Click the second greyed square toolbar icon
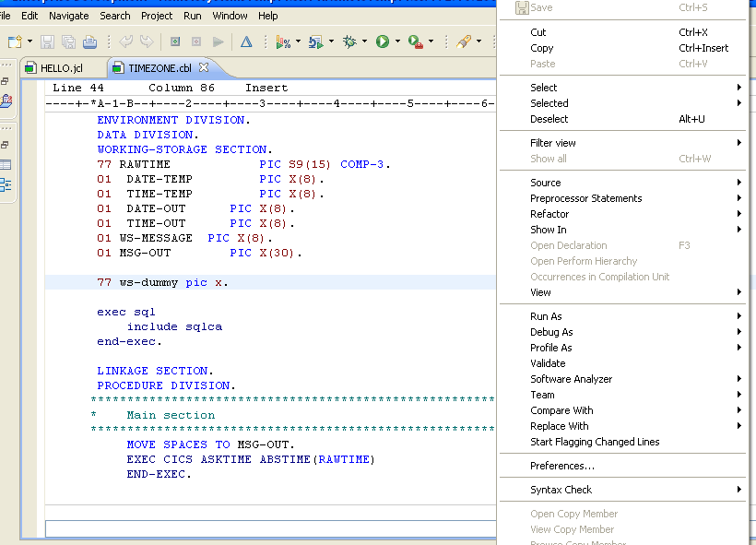The width and height of the screenshot is (756, 545). [x=196, y=42]
